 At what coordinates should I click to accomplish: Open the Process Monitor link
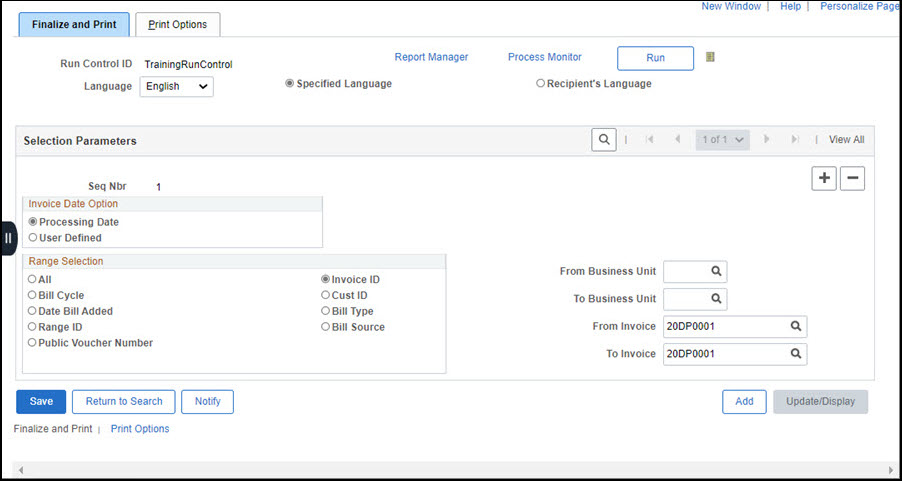(x=544, y=57)
